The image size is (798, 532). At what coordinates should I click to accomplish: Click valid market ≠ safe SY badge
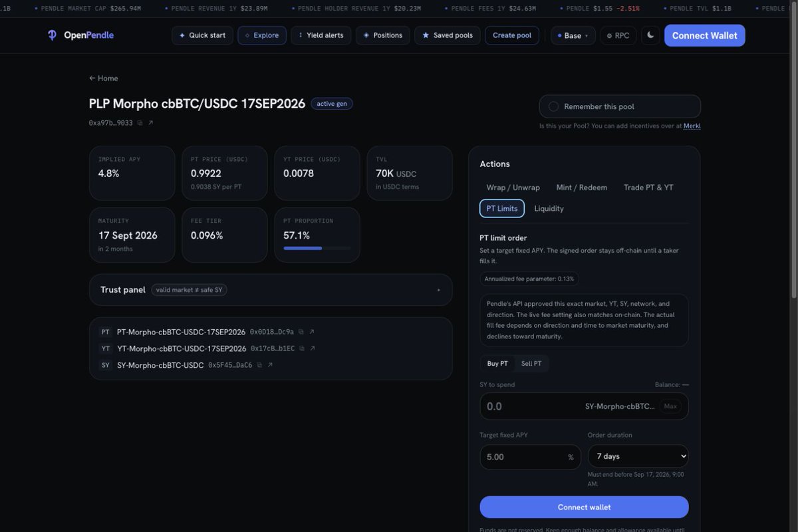coord(189,290)
